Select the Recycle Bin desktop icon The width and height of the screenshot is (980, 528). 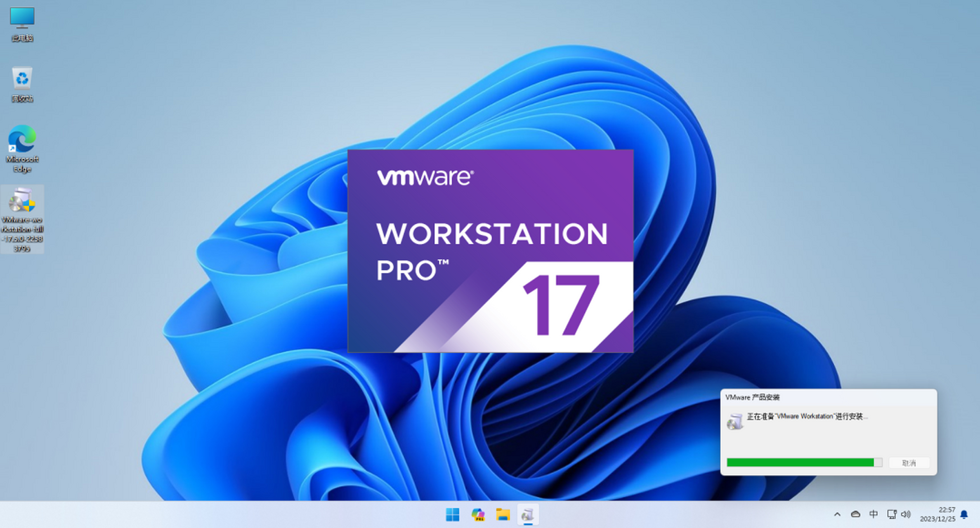point(22,84)
